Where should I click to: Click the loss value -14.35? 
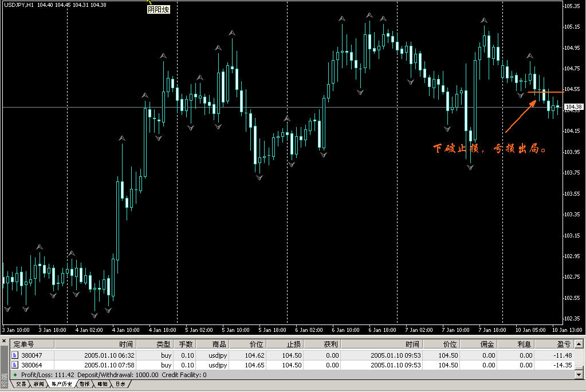coord(563,365)
